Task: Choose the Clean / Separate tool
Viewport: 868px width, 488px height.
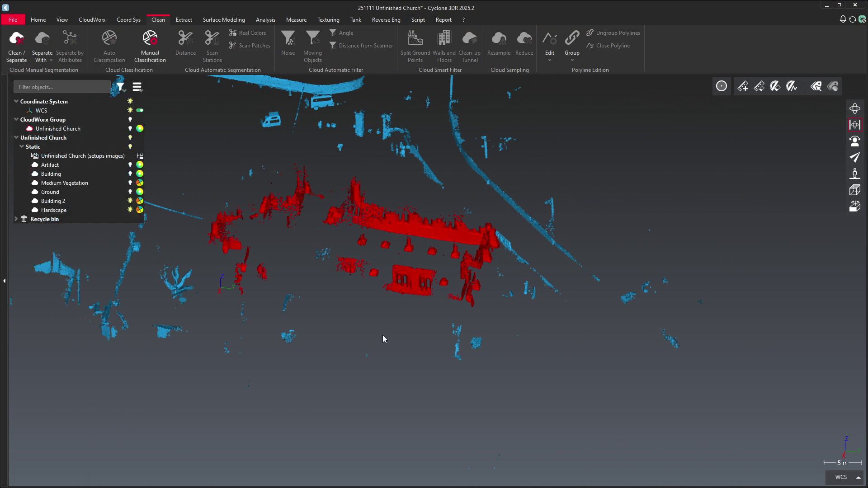Action: pyautogui.click(x=17, y=46)
